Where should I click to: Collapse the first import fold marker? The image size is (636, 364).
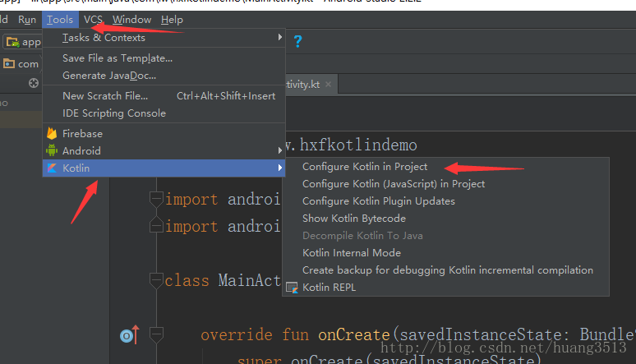[156, 199]
